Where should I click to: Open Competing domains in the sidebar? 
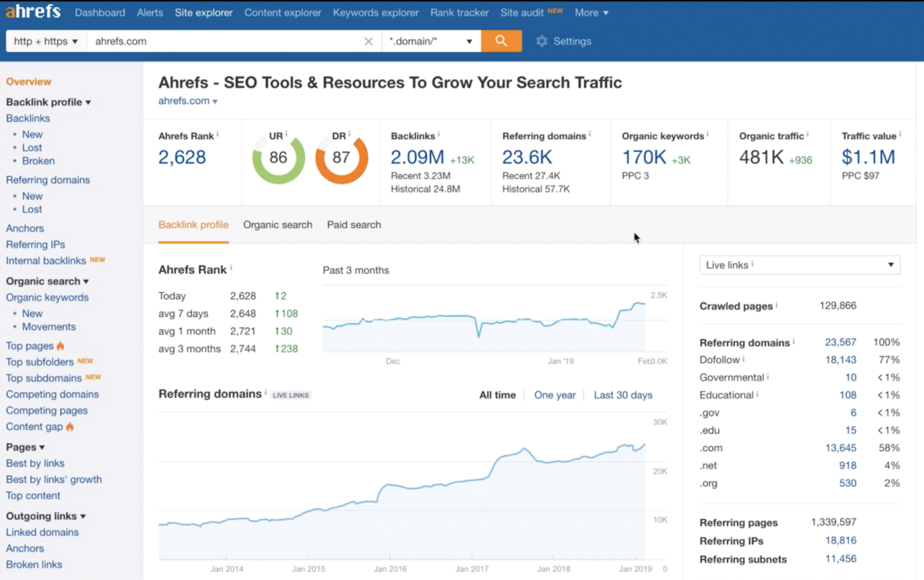(x=52, y=394)
